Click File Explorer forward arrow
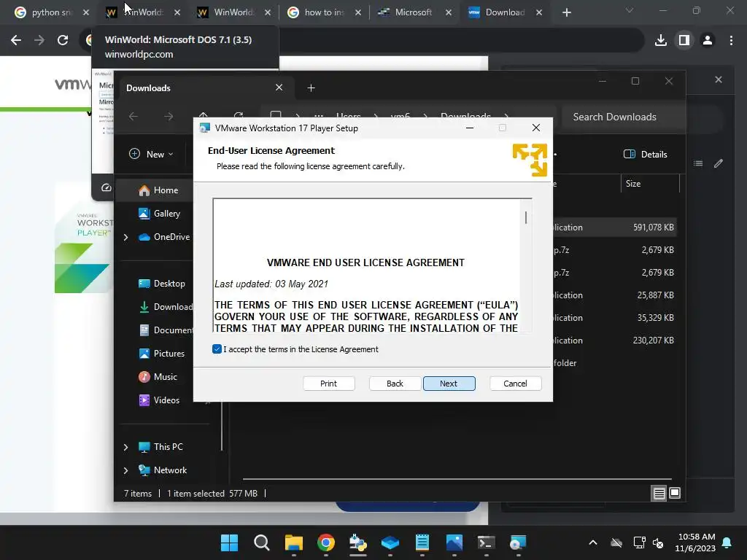Viewport: 747px width, 560px height. (169, 116)
